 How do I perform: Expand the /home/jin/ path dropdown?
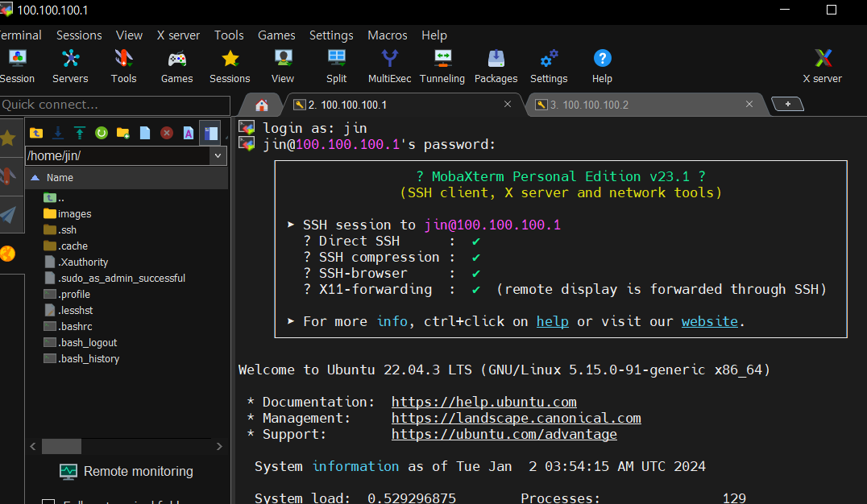point(218,156)
